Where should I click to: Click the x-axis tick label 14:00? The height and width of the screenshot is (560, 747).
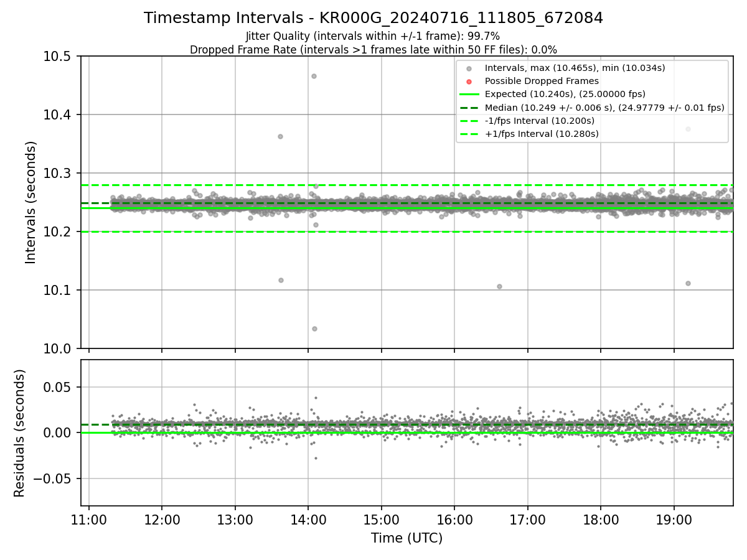[x=308, y=520]
